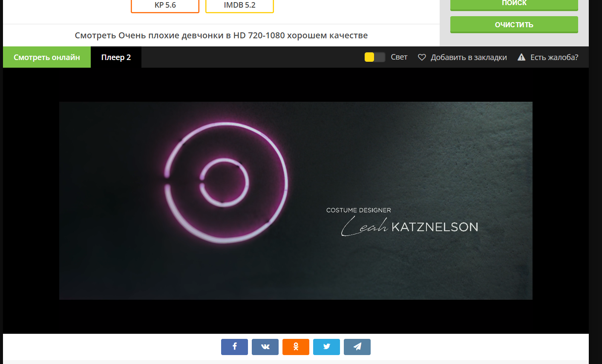Click the ОЧИСТИТЬ button
602x364 pixels.
pyautogui.click(x=514, y=25)
